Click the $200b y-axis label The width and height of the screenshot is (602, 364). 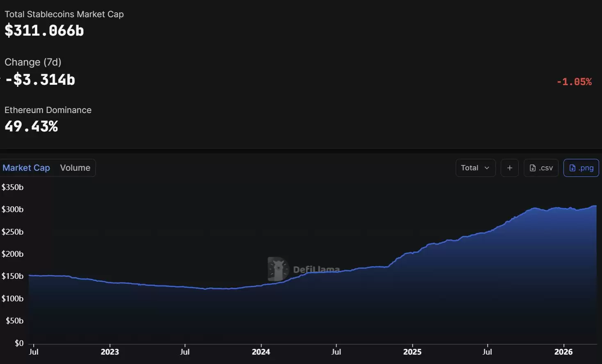(13, 254)
